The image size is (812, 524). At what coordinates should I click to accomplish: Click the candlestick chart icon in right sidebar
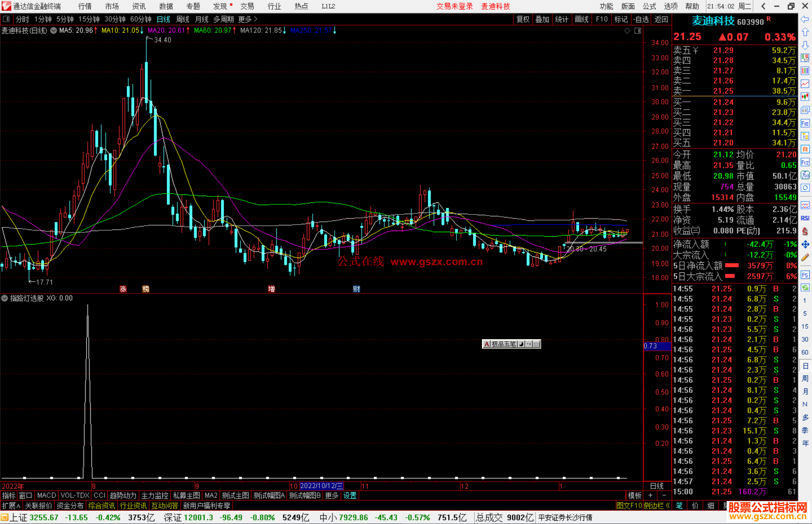pyautogui.click(x=805, y=97)
